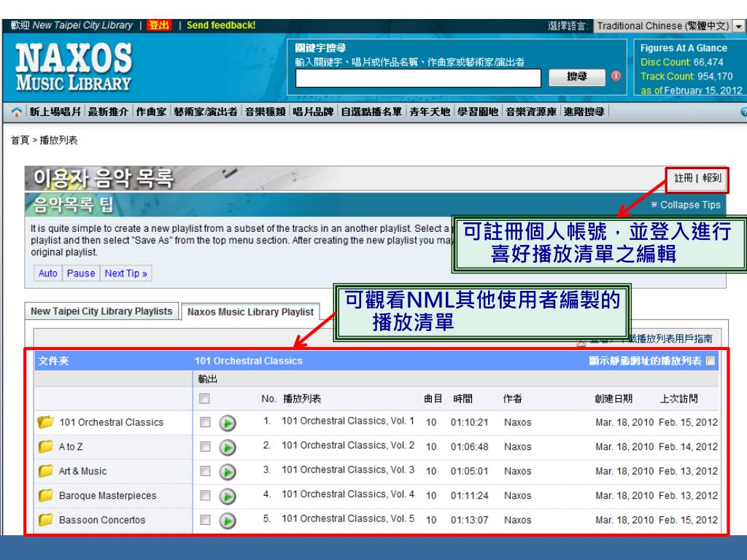
Task: Open 進階搜尋 menu
Action: click(x=584, y=112)
